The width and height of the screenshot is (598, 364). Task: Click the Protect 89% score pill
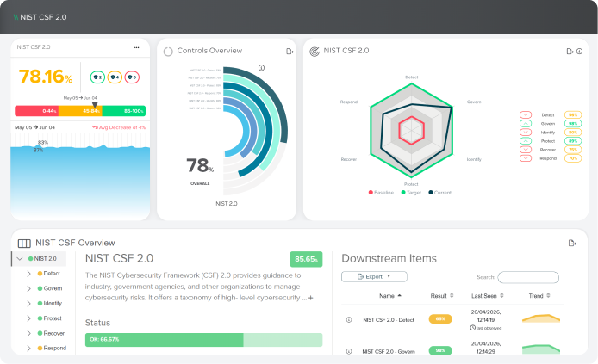573,141
